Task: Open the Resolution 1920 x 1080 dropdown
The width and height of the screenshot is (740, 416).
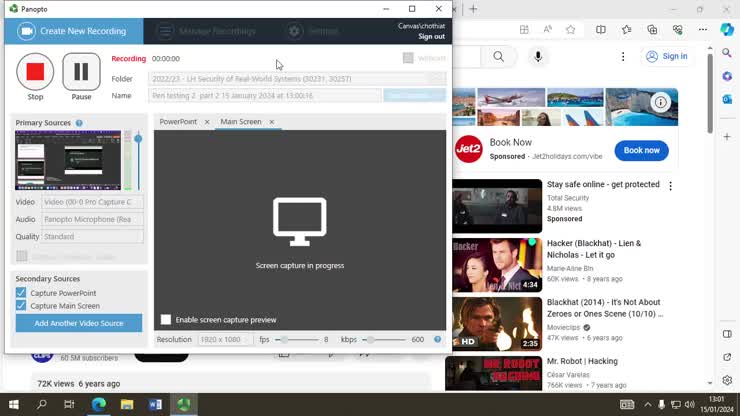Action: click(x=225, y=340)
